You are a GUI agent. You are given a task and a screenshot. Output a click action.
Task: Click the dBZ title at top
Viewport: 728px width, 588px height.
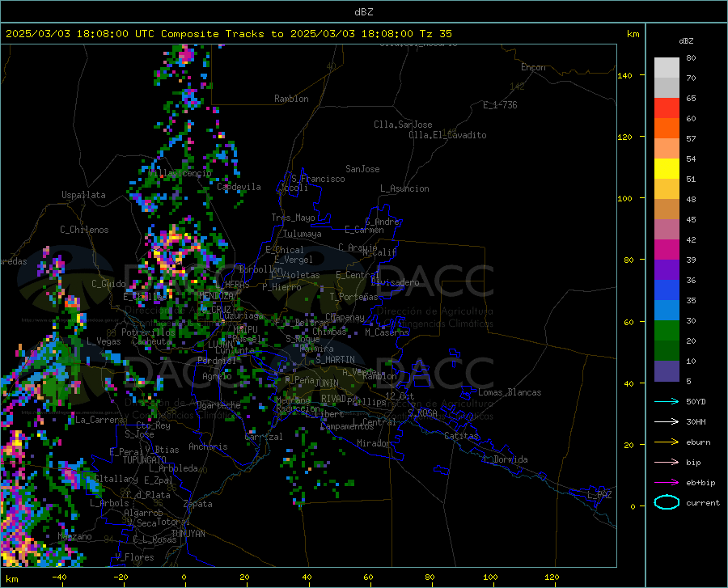363,12
